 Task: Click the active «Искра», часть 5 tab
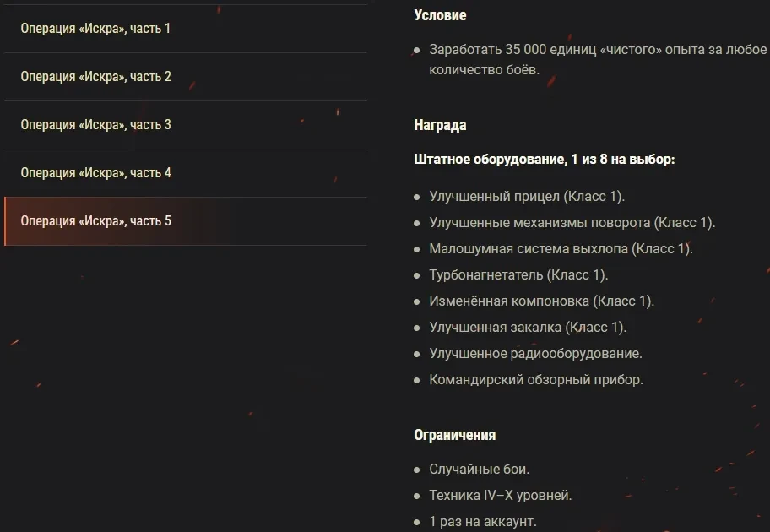95,221
